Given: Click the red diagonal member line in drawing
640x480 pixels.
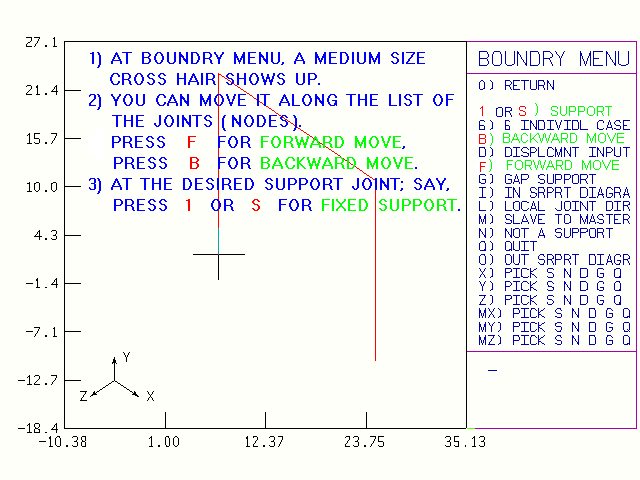Looking at the screenshot, I should point(300,128).
